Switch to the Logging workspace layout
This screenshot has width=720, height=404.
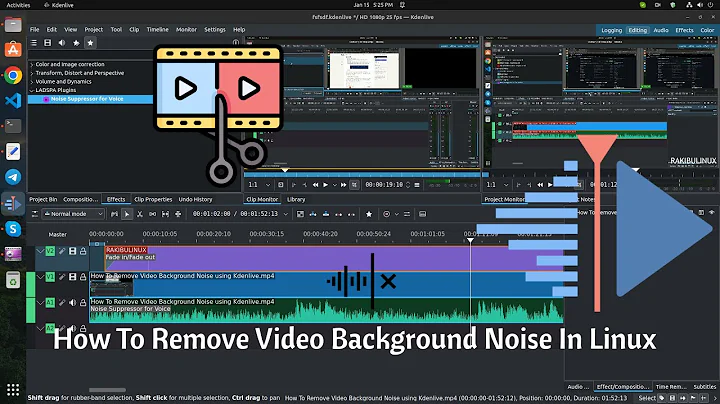coord(611,30)
